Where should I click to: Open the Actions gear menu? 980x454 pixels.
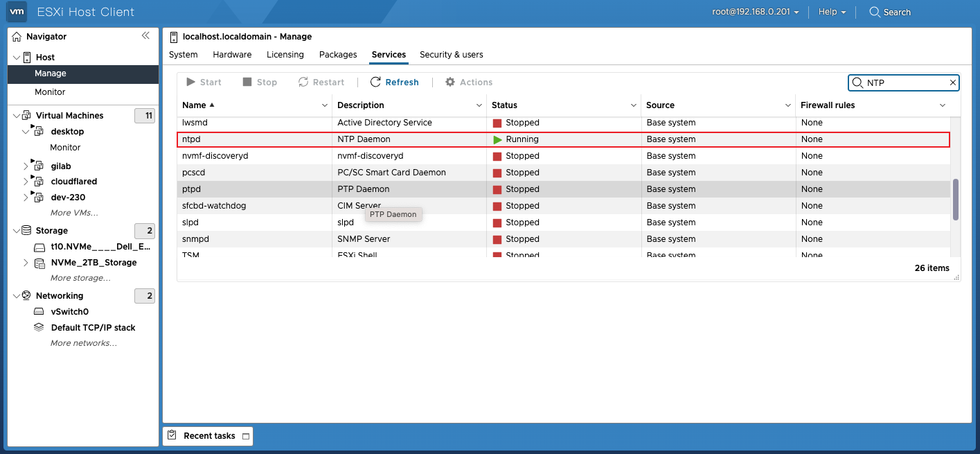[469, 82]
